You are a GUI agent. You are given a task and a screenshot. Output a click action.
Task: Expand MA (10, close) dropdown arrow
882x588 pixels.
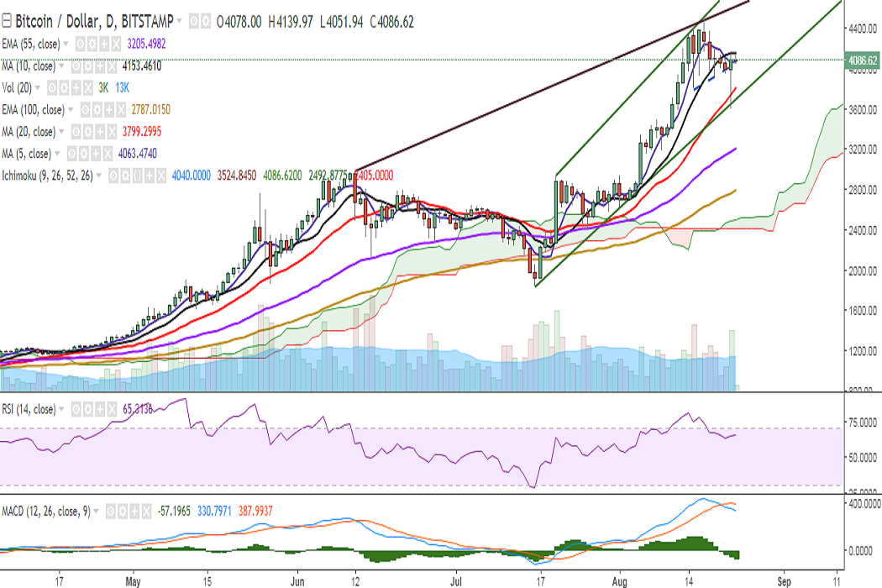coord(61,66)
